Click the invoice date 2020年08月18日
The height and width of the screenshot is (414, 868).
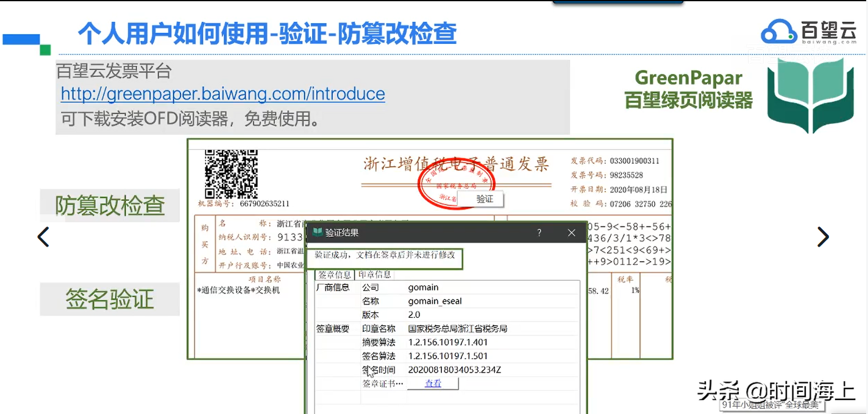point(638,189)
